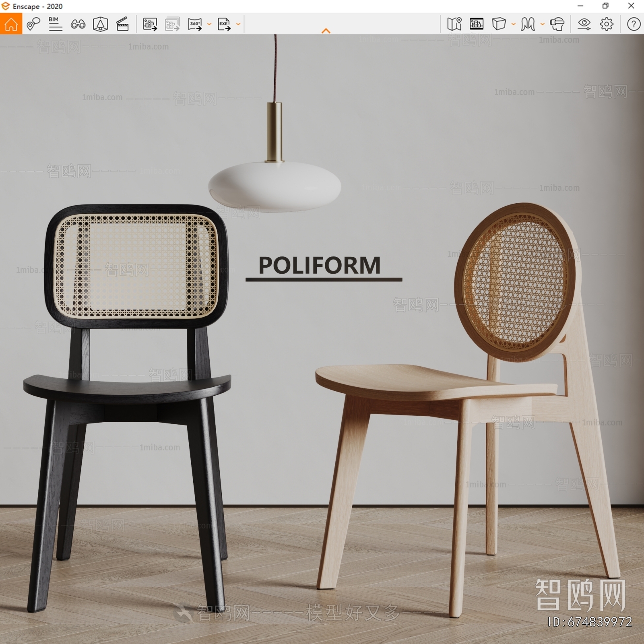The width and height of the screenshot is (644, 644).
Task: Click the binoculars Live Updates icon
Action: click(78, 25)
